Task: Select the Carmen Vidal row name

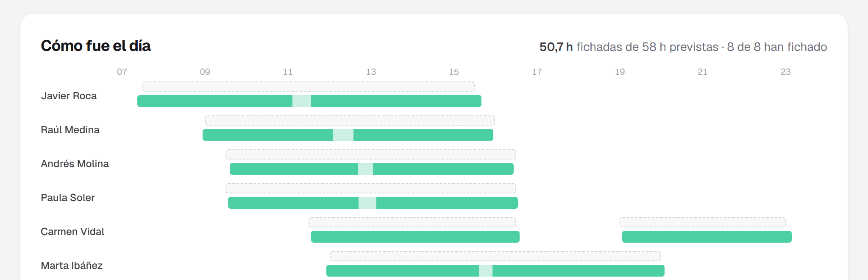Action: point(72,232)
